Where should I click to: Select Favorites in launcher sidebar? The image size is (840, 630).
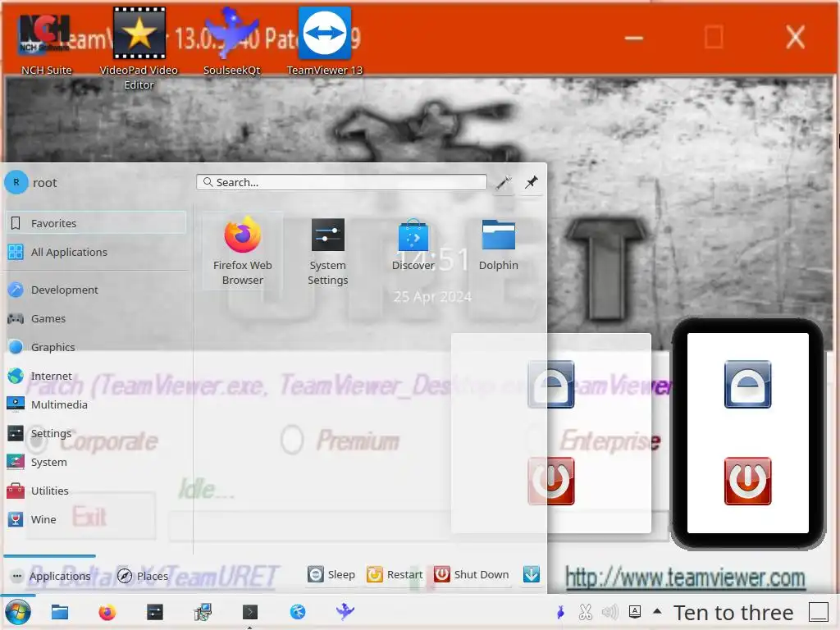point(95,223)
